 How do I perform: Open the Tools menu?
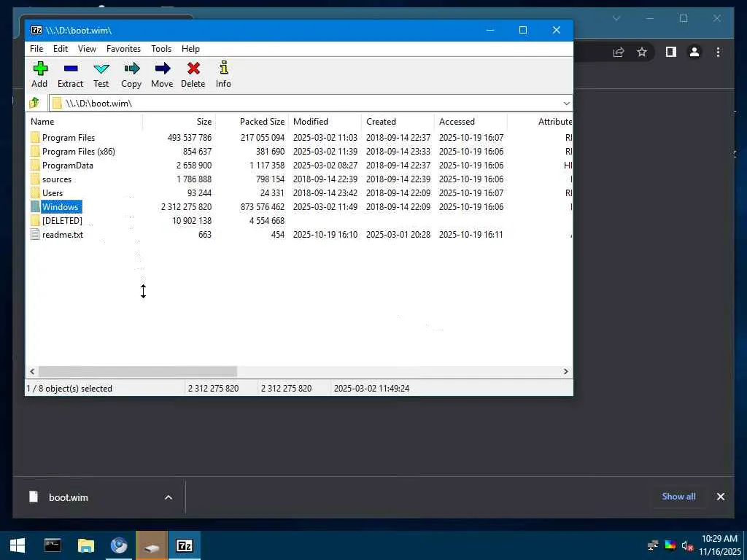pyautogui.click(x=161, y=49)
